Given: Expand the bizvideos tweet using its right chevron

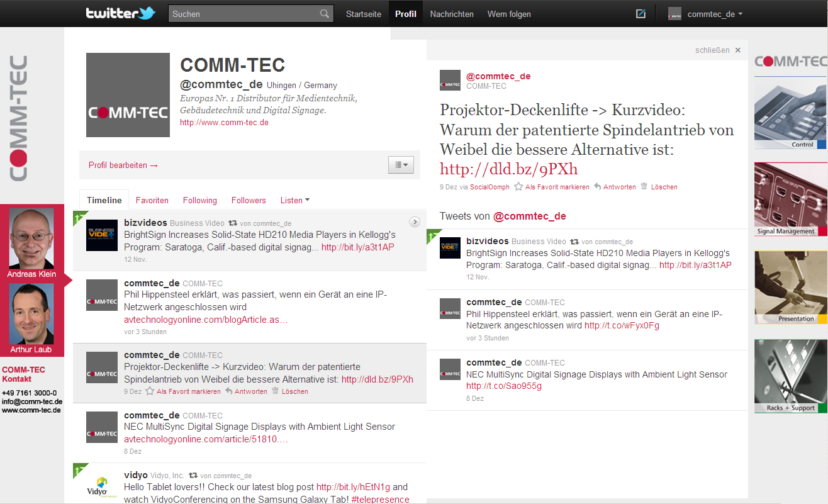Looking at the screenshot, I should pos(414,221).
